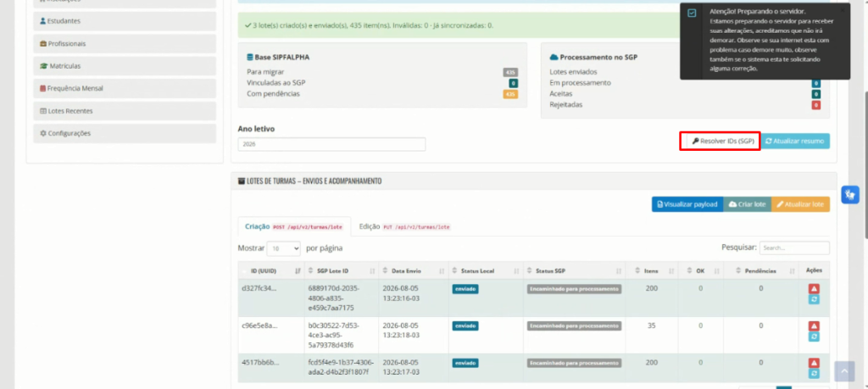Select the Criação tab
The height and width of the screenshot is (389, 868).
(x=294, y=227)
